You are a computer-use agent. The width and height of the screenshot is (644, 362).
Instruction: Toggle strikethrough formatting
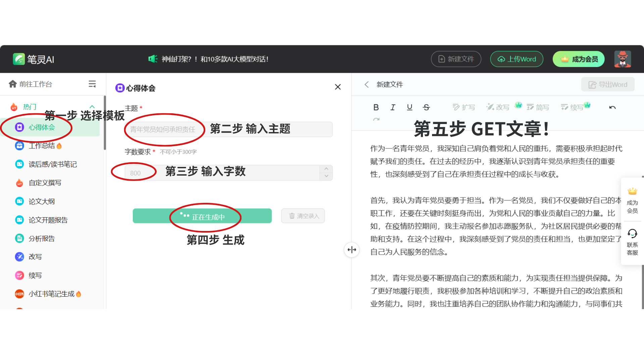click(426, 107)
